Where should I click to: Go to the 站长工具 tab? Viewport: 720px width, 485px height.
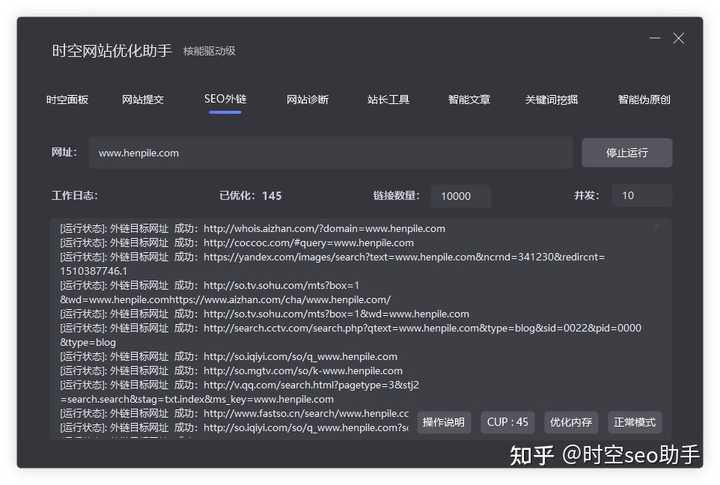coord(388,99)
